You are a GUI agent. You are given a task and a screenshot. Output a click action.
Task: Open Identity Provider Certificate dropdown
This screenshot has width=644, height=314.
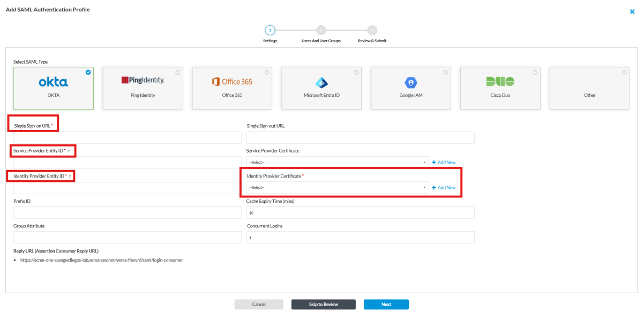[x=338, y=188]
